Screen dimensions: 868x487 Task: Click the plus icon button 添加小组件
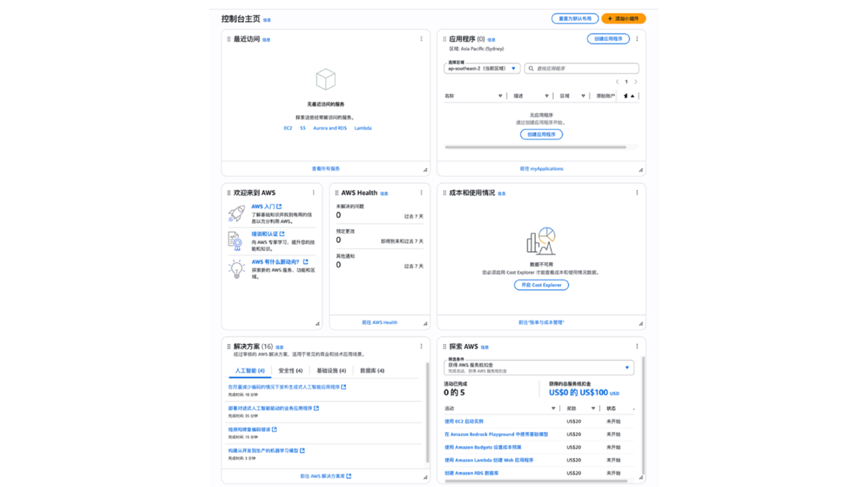(x=623, y=19)
